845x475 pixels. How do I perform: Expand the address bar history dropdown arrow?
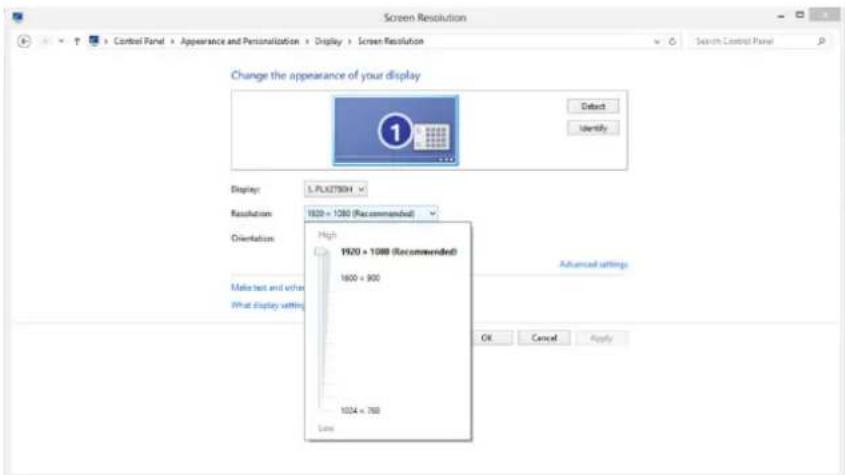point(657,41)
